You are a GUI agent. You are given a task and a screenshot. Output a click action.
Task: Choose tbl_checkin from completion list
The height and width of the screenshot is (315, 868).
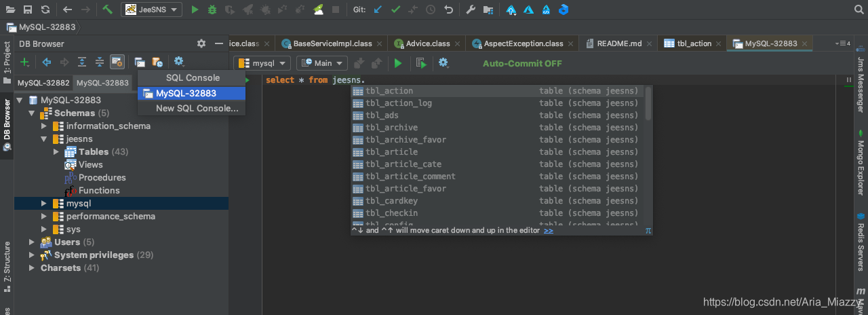[498, 213]
